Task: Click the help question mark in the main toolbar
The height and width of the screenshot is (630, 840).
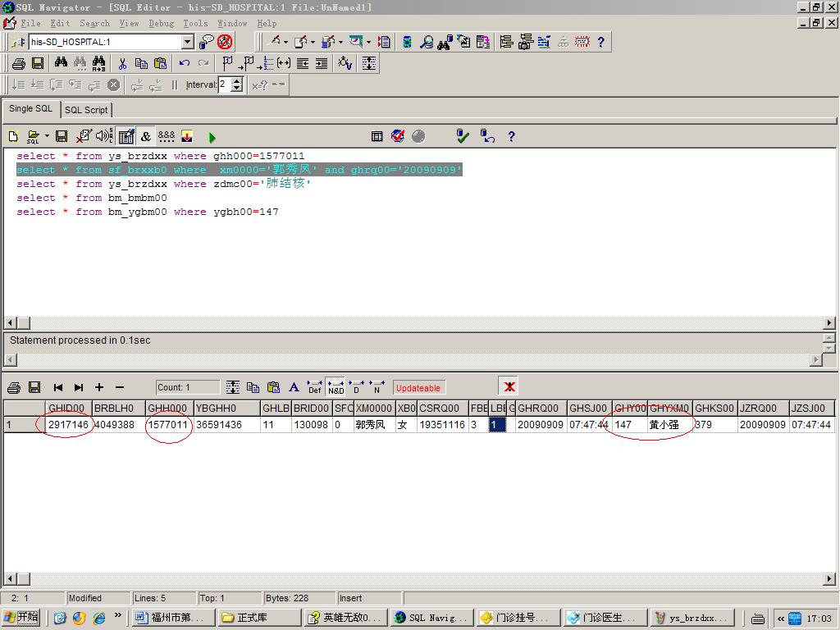Action: point(600,42)
